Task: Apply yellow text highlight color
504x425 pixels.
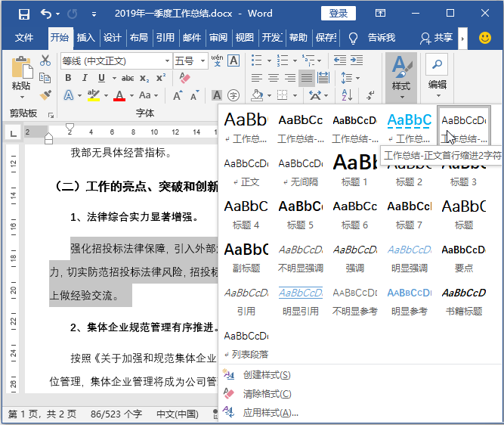Action: [x=94, y=95]
